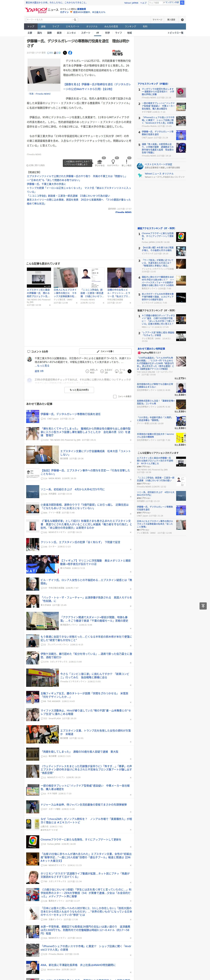
Task: Open 購入履歴 link
Action: [171, 20]
